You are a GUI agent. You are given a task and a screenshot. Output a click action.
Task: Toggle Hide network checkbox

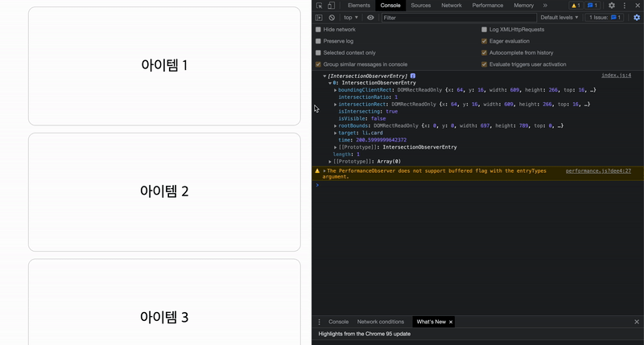coord(318,30)
